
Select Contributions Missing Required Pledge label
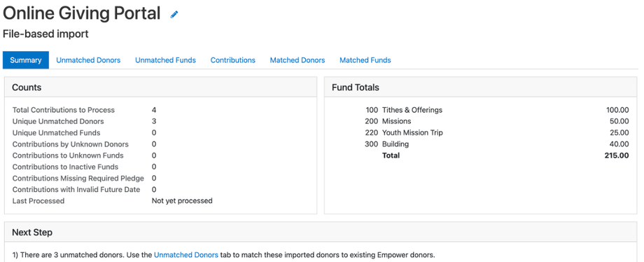pos(78,179)
